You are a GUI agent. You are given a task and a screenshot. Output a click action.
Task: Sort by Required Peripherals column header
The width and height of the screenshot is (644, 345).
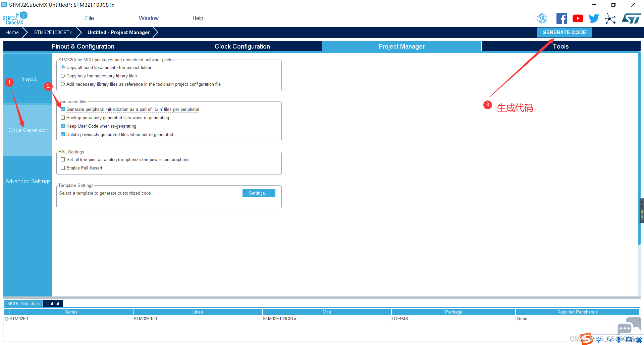click(578, 312)
